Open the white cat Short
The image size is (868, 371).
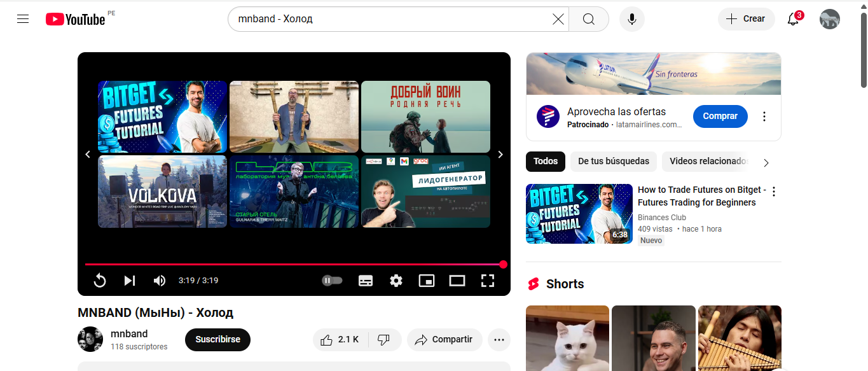click(x=567, y=338)
